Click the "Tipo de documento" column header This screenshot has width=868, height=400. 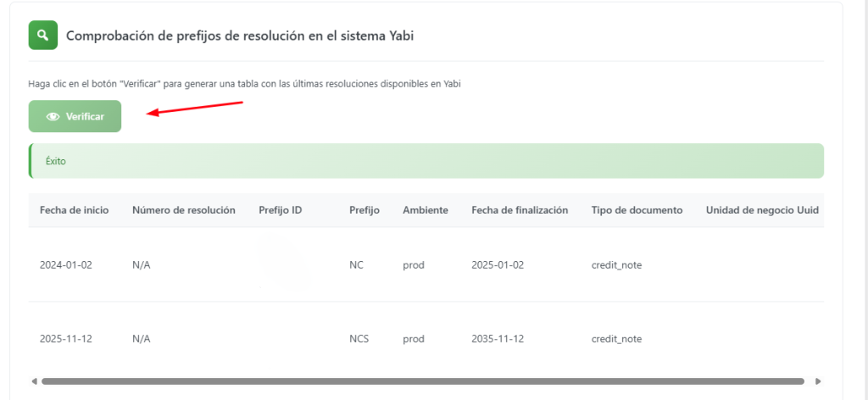[x=637, y=210]
